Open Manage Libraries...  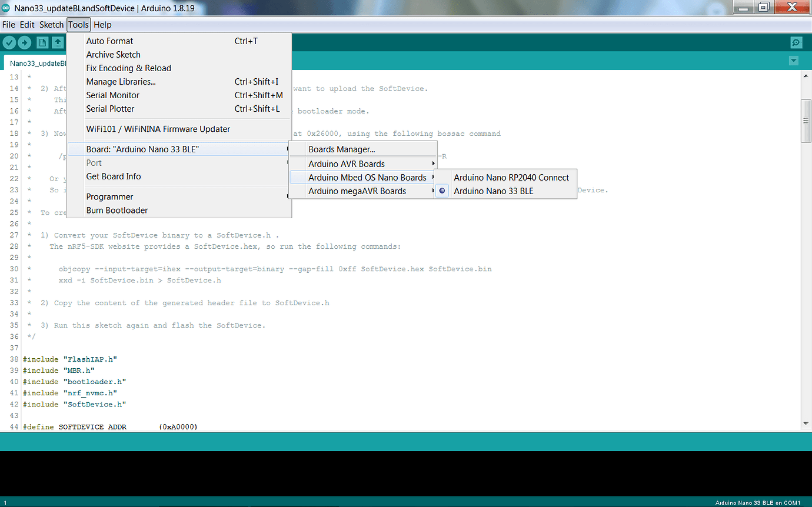click(x=179, y=82)
